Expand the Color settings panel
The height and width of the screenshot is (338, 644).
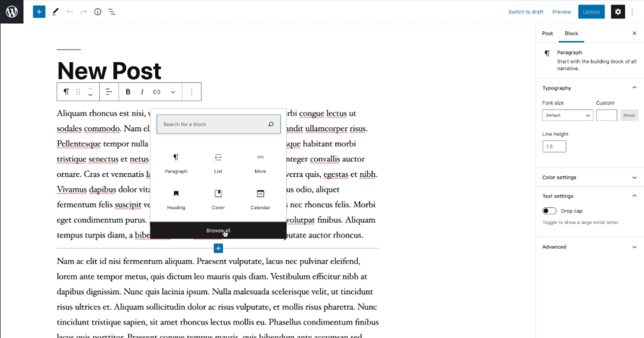(x=590, y=177)
